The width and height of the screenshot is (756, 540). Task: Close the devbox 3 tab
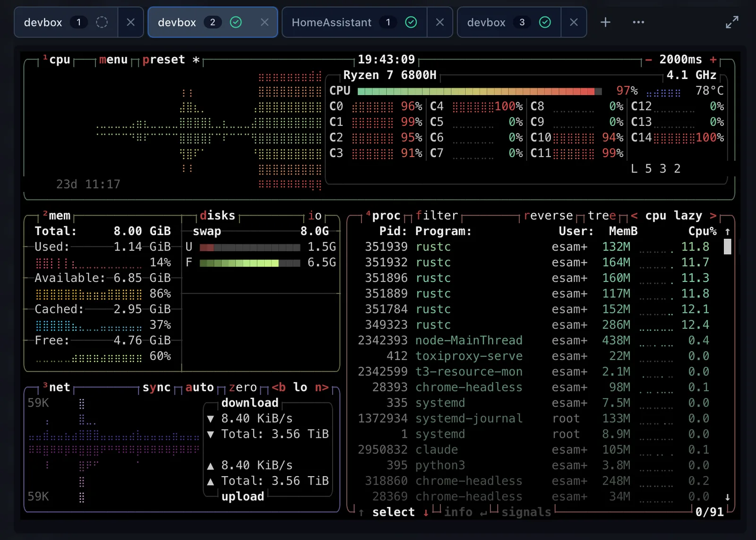(574, 22)
